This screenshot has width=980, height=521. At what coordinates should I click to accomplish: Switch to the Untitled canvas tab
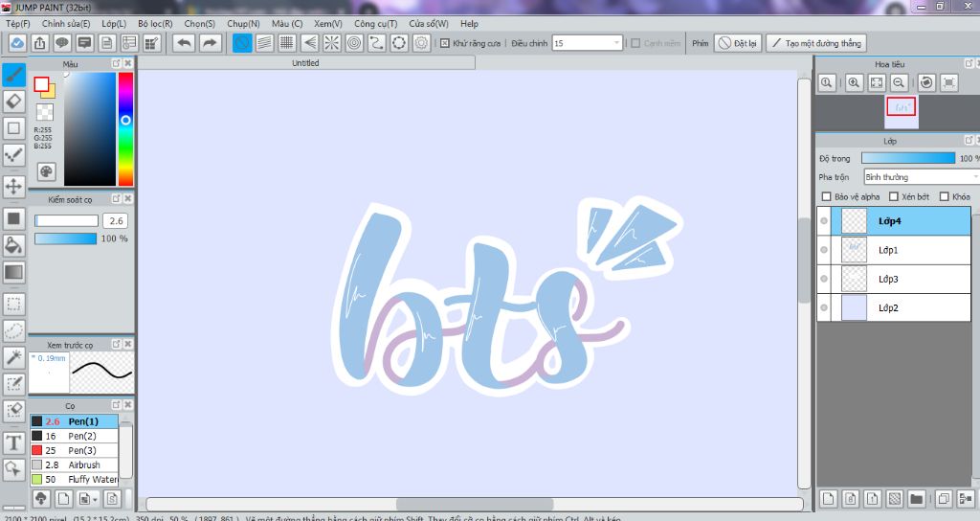[305, 63]
